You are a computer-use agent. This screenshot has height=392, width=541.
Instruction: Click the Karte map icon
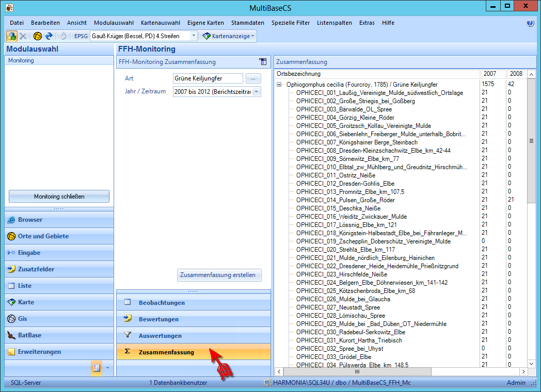11,302
